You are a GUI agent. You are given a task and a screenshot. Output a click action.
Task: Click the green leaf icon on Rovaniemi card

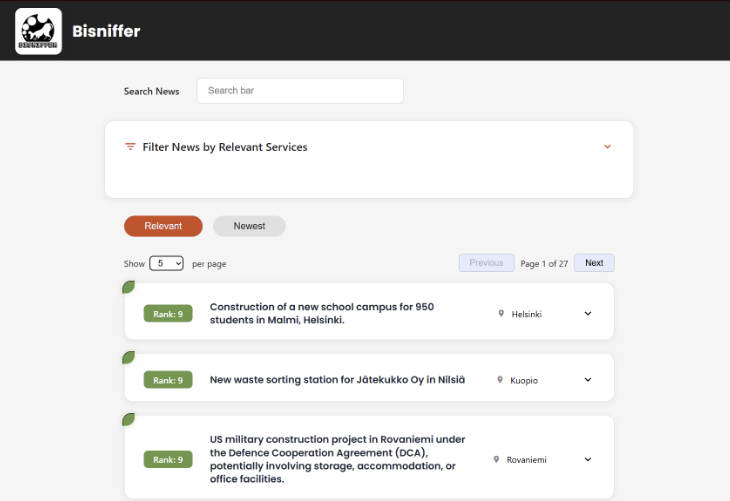128,419
